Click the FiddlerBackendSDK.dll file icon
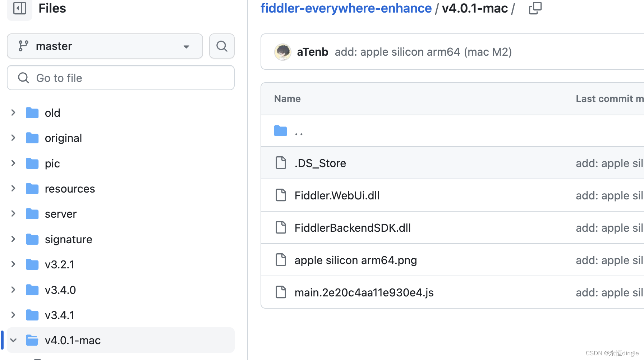 pos(281,227)
